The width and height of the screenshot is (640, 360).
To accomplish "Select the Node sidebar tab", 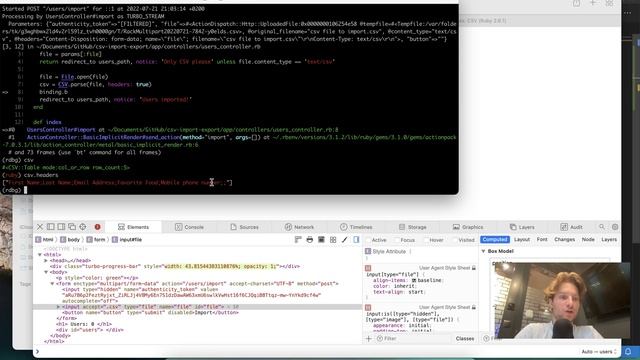I will 588,240.
